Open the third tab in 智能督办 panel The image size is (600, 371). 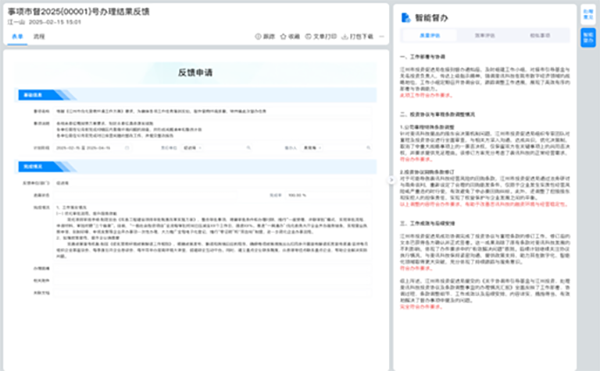(540, 35)
